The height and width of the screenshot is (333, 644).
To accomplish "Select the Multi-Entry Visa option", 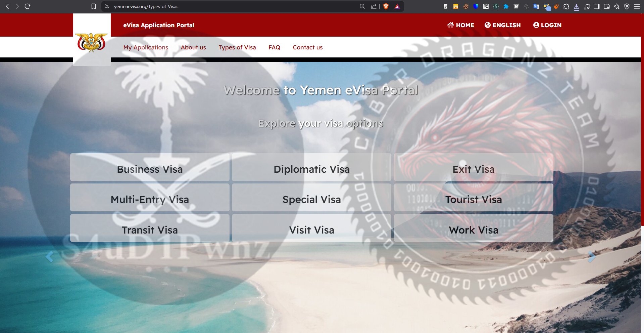I will tap(150, 198).
